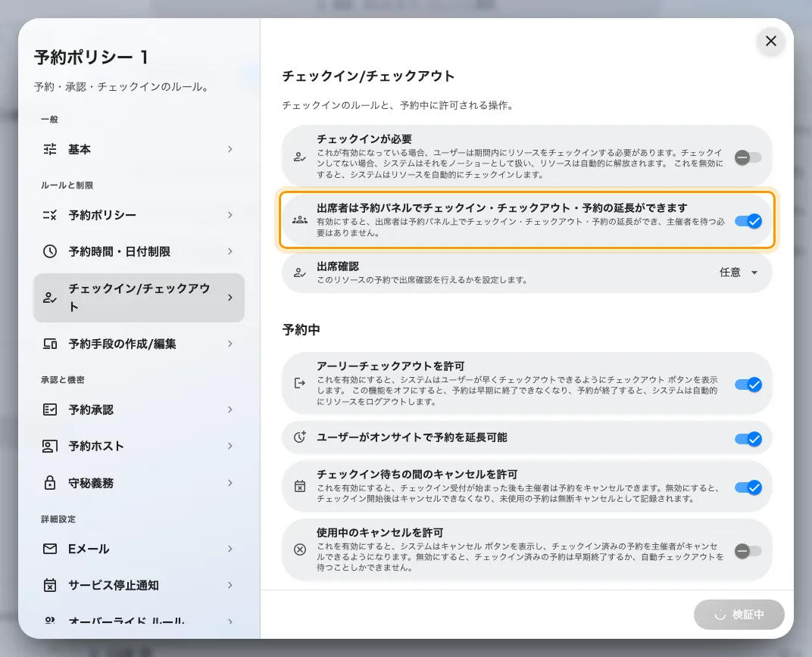Click the circled X icon in 使用中のキャンセルを許可 row
Viewport: 812px width, 657px height.
point(300,550)
